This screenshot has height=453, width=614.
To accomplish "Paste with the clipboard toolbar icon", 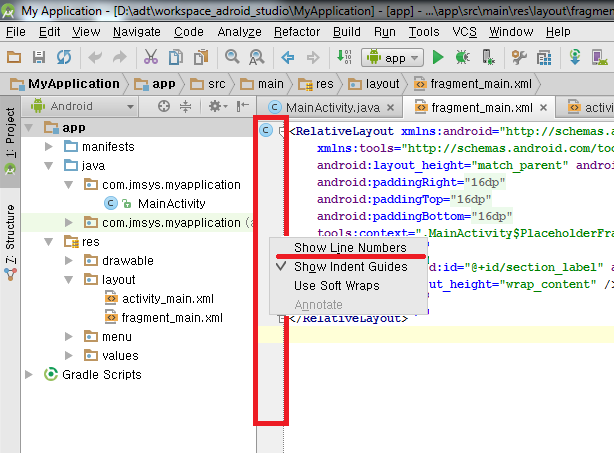I will tap(201, 58).
